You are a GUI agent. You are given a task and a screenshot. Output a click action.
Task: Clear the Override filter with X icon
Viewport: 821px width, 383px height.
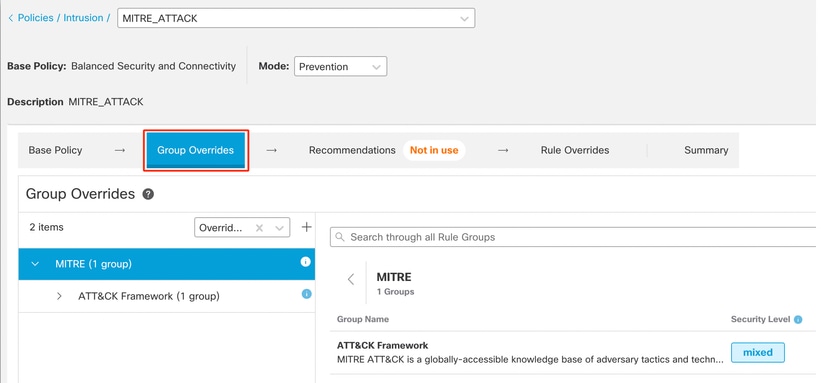[x=259, y=228]
